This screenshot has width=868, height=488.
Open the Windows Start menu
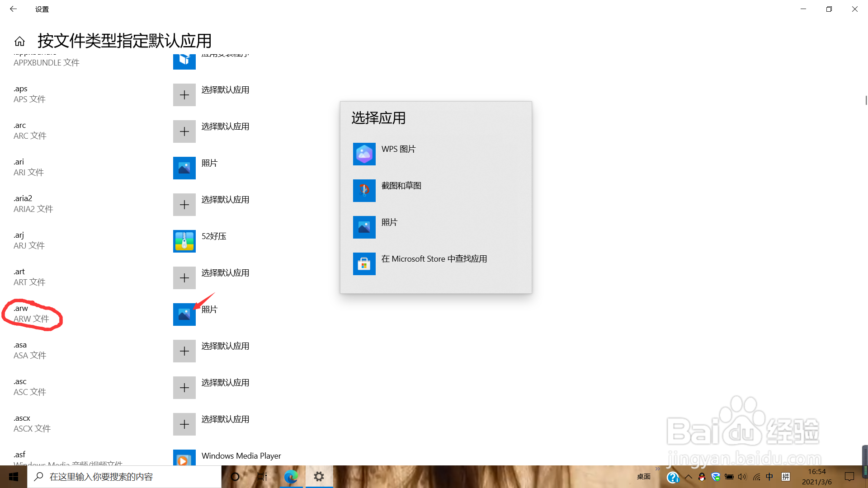14,477
